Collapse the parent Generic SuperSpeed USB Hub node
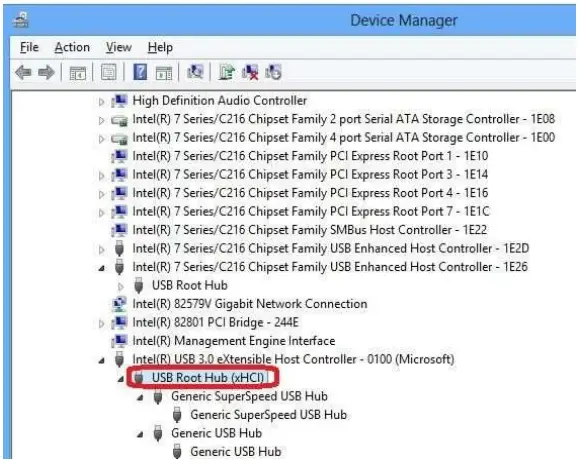This screenshot has height=465, width=580. (140, 398)
